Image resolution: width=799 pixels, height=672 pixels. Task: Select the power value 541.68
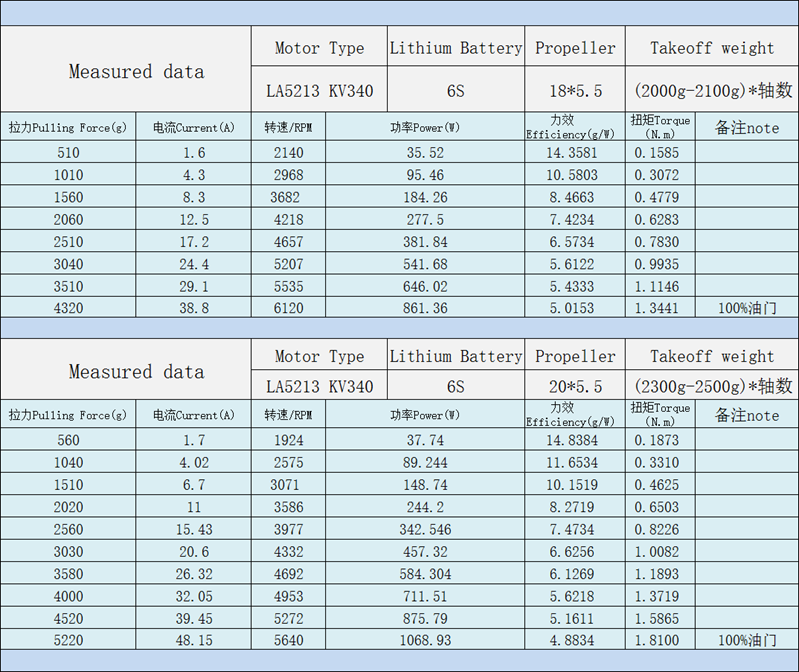[x=425, y=264]
